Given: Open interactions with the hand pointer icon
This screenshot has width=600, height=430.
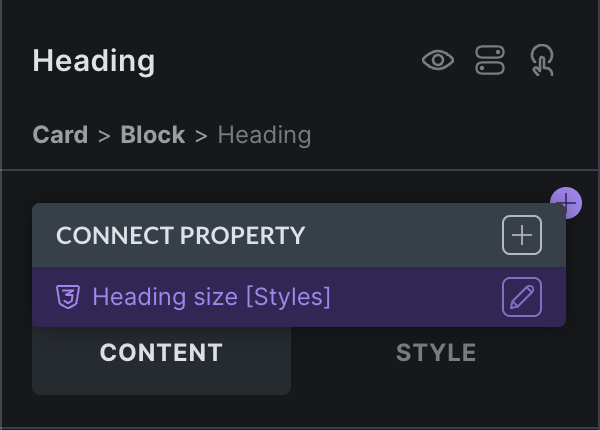Looking at the screenshot, I should click(x=542, y=61).
